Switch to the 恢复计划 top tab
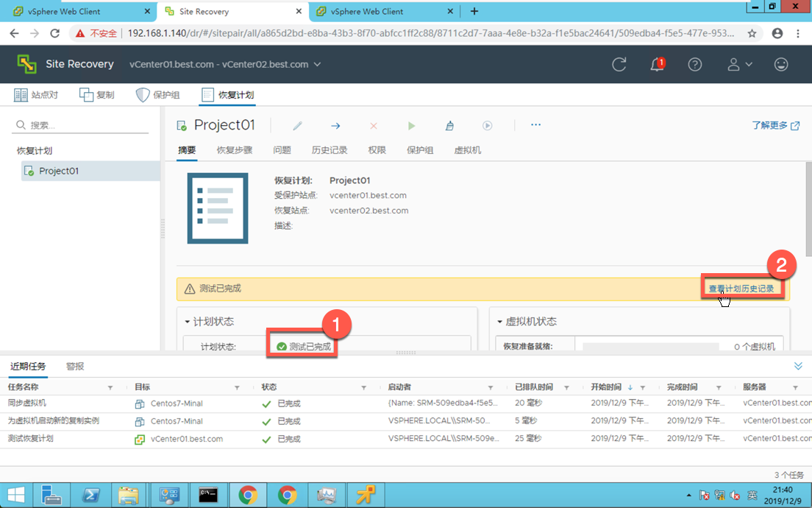 coord(228,95)
